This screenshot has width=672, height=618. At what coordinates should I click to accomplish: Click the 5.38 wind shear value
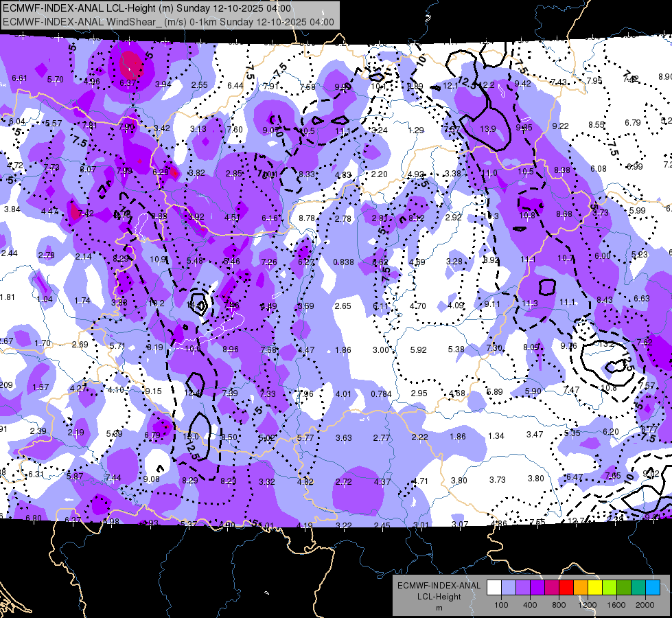click(x=456, y=350)
